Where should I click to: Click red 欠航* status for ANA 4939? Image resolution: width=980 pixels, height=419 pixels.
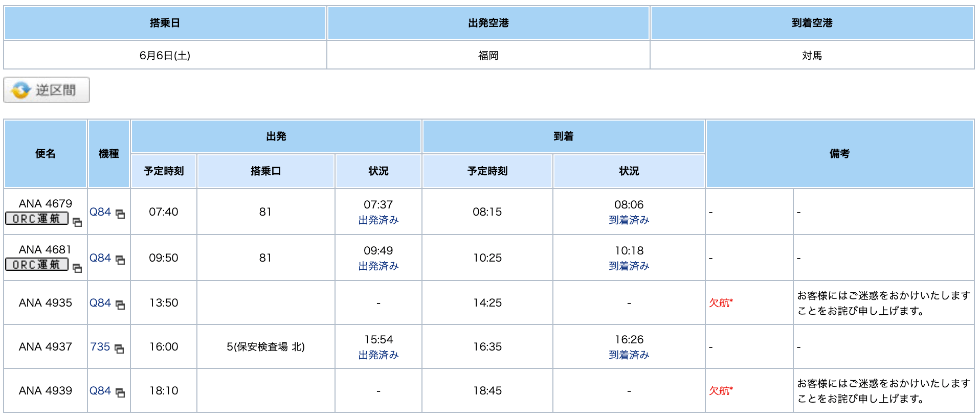coord(721,391)
